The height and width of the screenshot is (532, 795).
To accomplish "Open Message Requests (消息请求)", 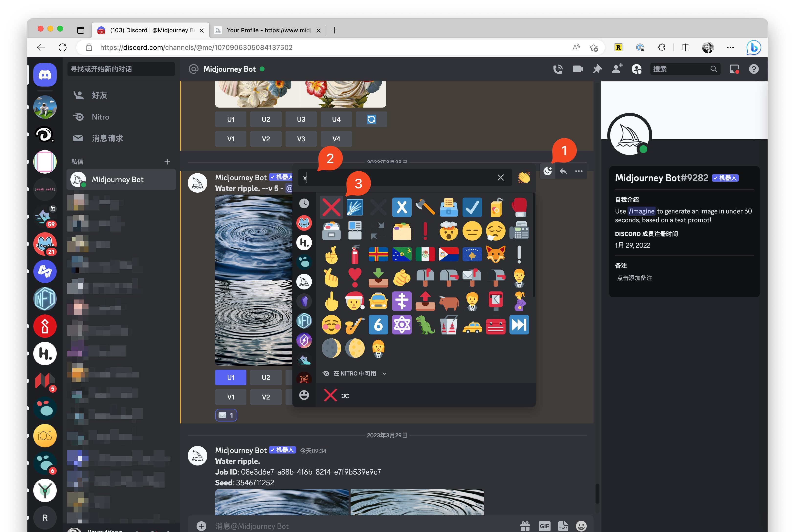I will point(121,138).
